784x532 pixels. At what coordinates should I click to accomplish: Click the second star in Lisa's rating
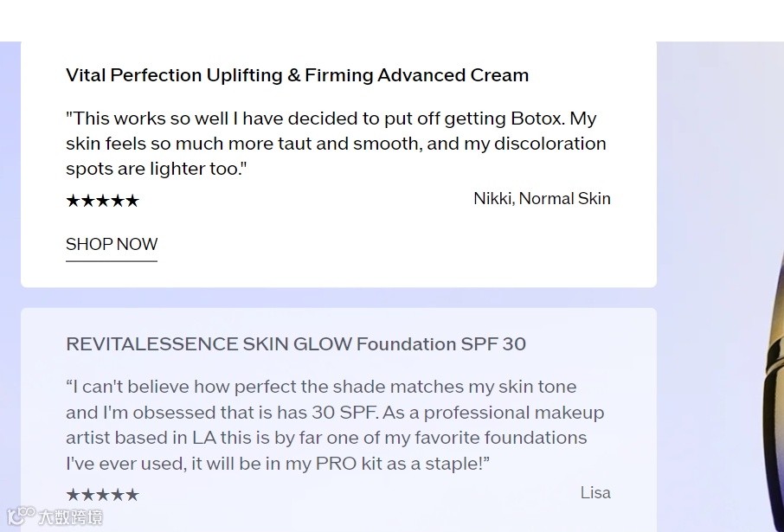pyautogui.click(x=87, y=495)
